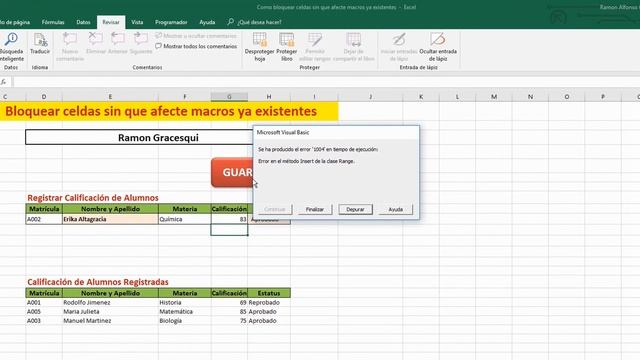Select column J header
The width and height of the screenshot is (640, 360).
tap(370, 97)
